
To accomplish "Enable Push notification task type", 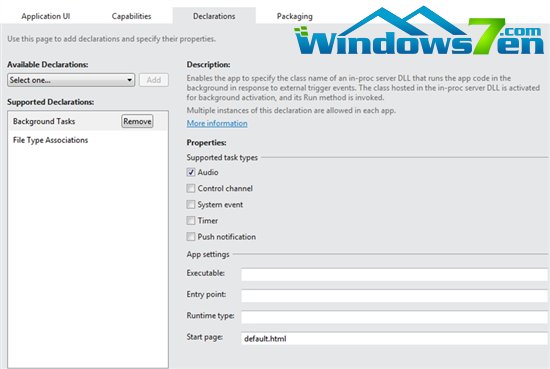I will (191, 237).
